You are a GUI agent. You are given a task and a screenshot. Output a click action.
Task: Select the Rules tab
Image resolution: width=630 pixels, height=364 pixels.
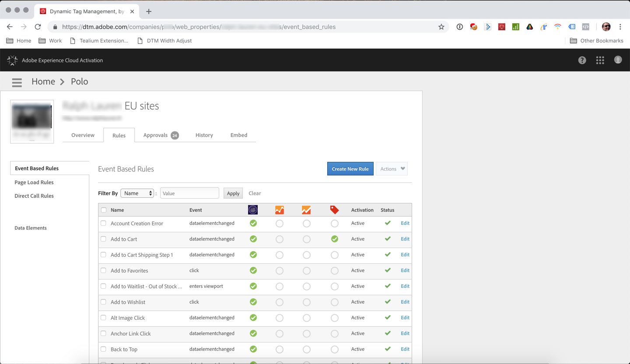119,135
